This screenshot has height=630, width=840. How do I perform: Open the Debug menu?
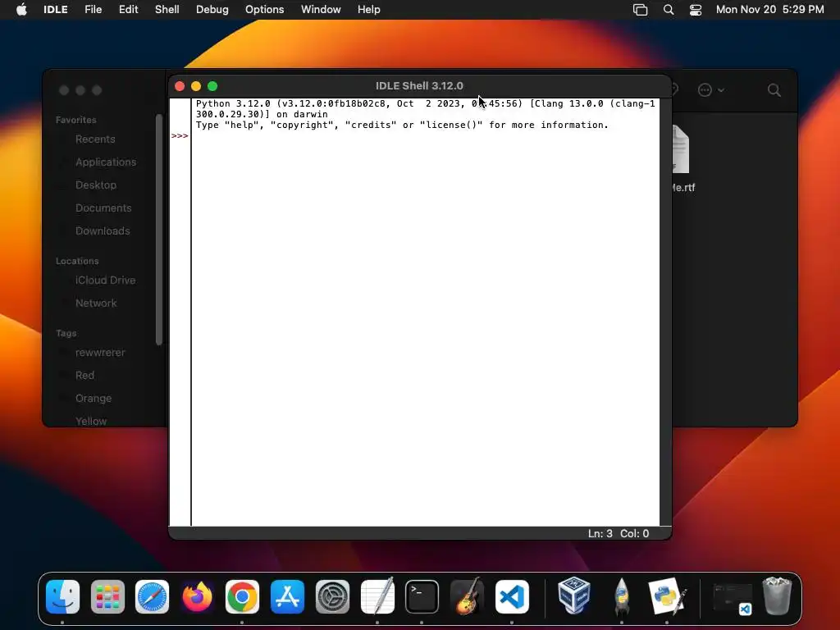pyautogui.click(x=212, y=10)
